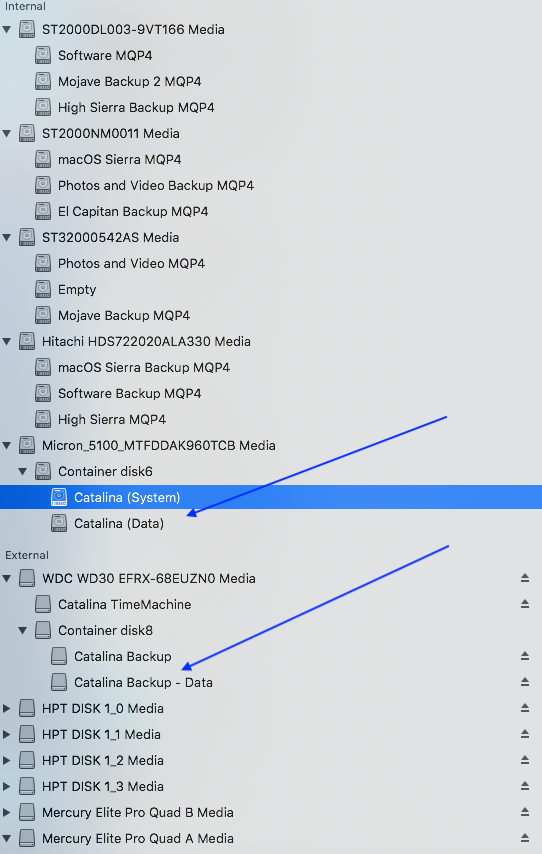Select the Catalina Backup volume
Screen dimensions: 542x854
click(x=123, y=656)
